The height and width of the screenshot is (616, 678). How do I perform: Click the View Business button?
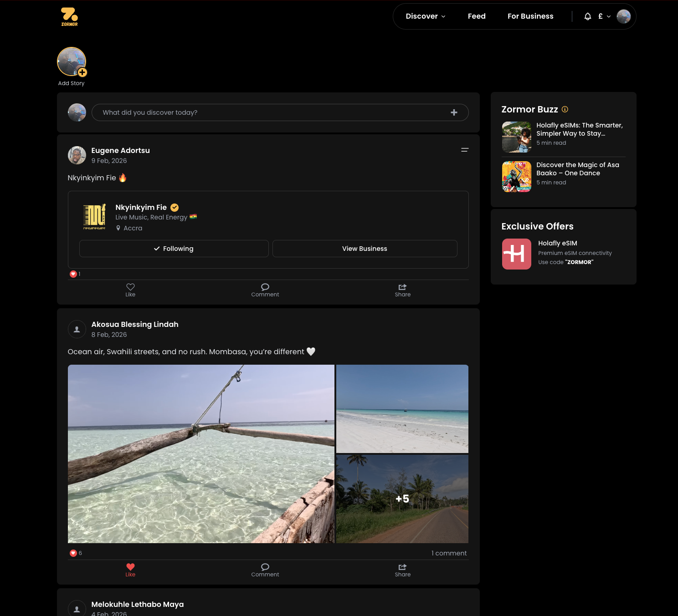click(x=365, y=249)
